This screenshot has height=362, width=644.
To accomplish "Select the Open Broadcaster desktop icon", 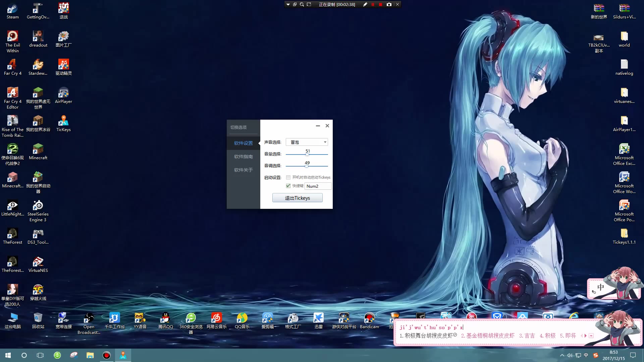I will pyautogui.click(x=89, y=323).
